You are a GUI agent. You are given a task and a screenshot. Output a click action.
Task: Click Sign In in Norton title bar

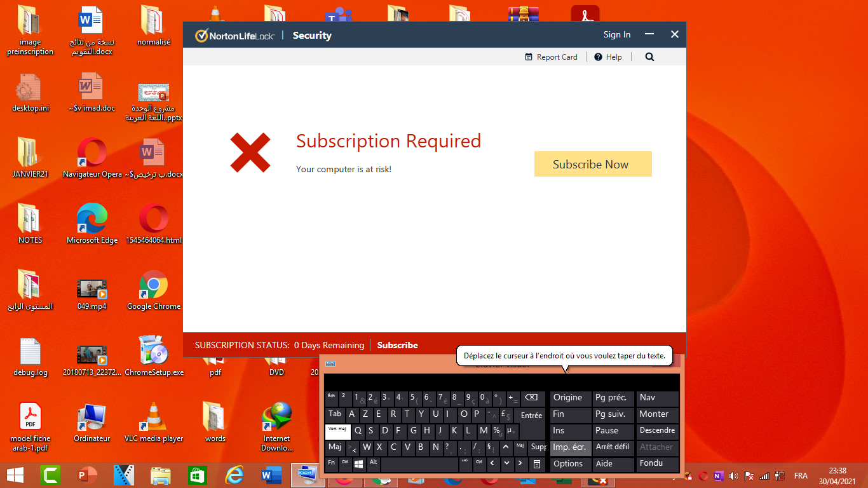coord(617,35)
